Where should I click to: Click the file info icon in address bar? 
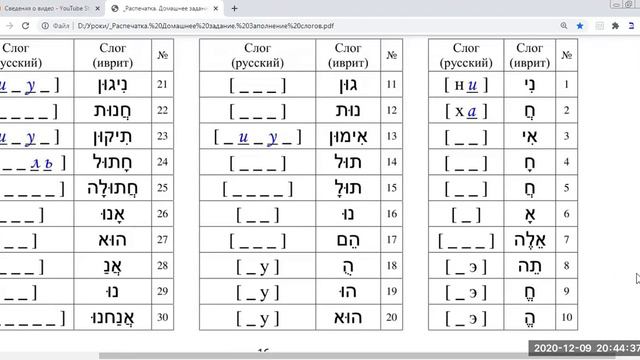pos(45,26)
